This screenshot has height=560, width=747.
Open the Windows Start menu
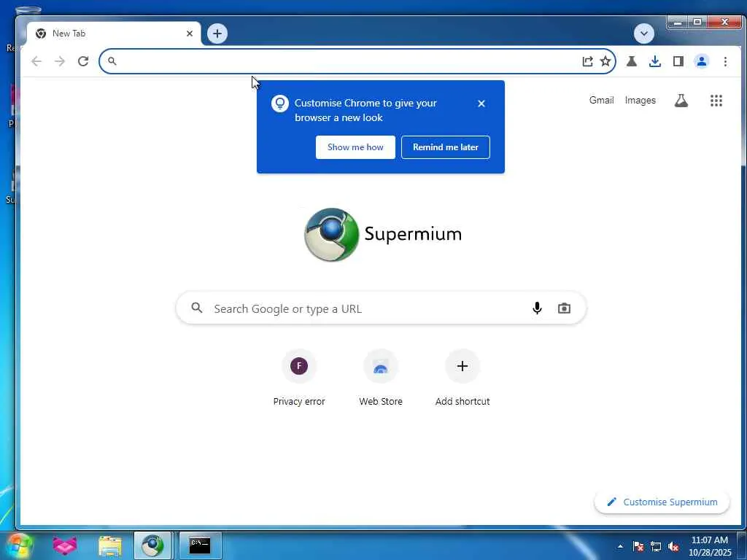(19, 545)
